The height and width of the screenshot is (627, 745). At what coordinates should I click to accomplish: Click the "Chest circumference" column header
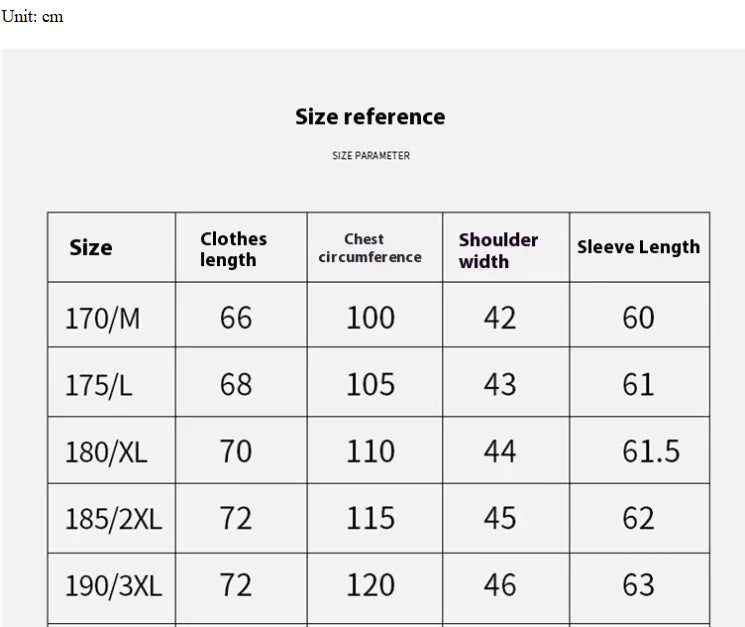[370, 248]
